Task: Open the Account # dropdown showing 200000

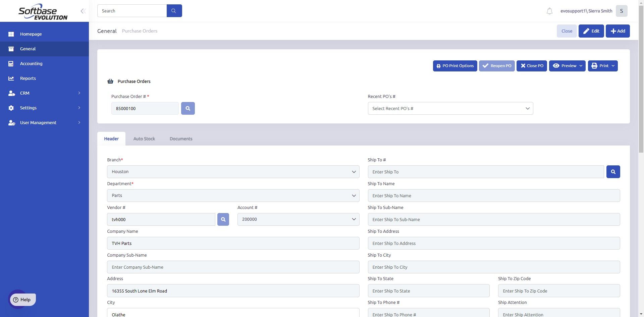Action: click(298, 219)
